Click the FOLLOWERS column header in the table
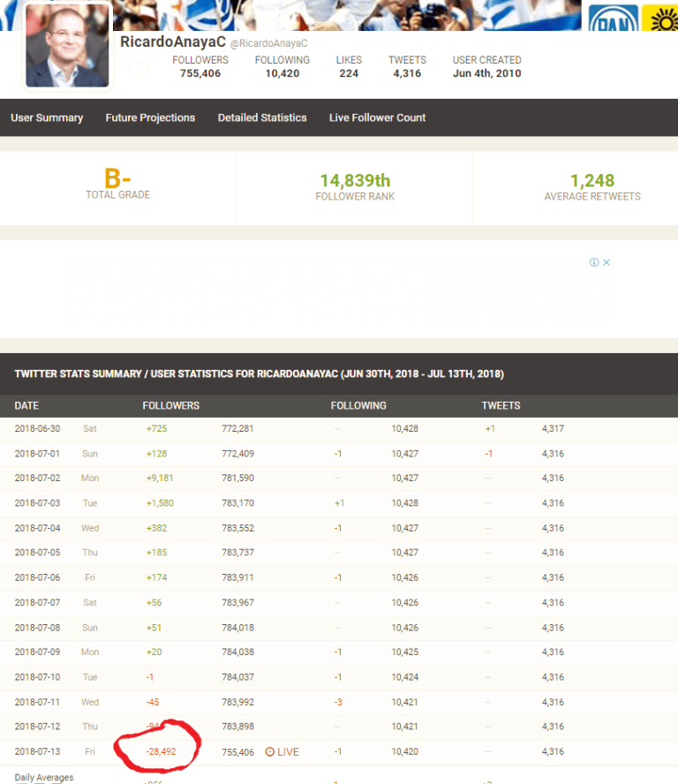The image size is (678, 784). click(x=171, y=405)
